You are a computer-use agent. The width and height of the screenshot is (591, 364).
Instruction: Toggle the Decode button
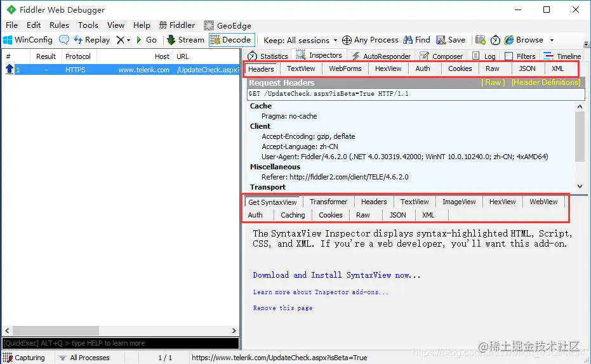tap(230, 40)
